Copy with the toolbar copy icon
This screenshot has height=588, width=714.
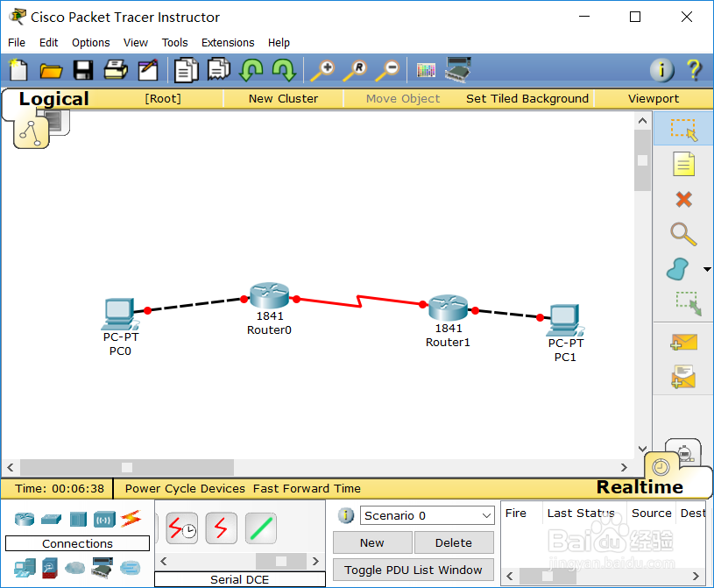(x=187, y=70)
